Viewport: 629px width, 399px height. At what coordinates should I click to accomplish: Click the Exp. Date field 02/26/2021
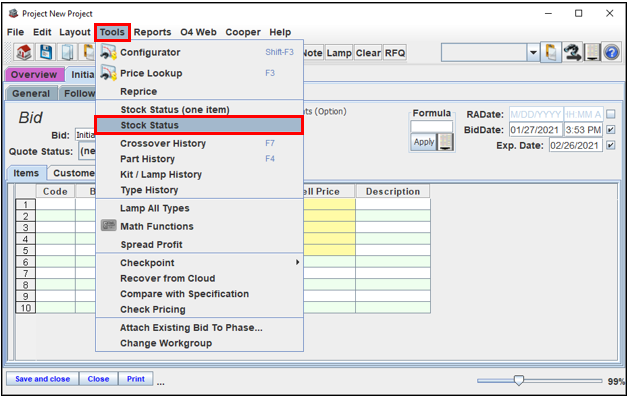point(576,145)
